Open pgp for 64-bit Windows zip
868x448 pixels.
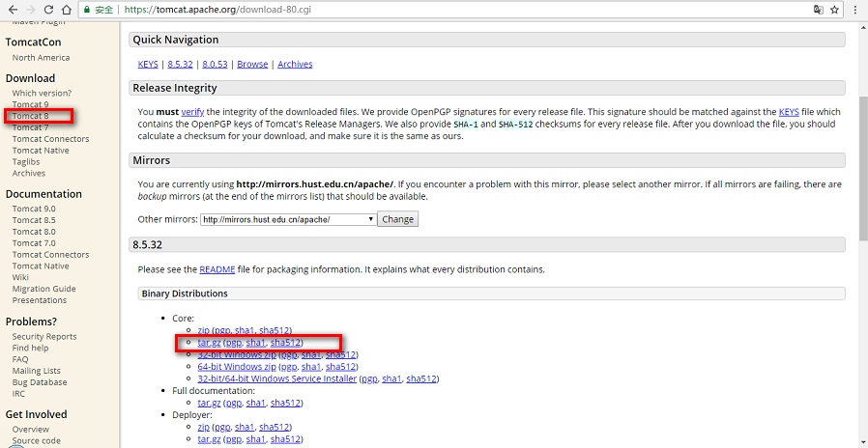(289, 367)
